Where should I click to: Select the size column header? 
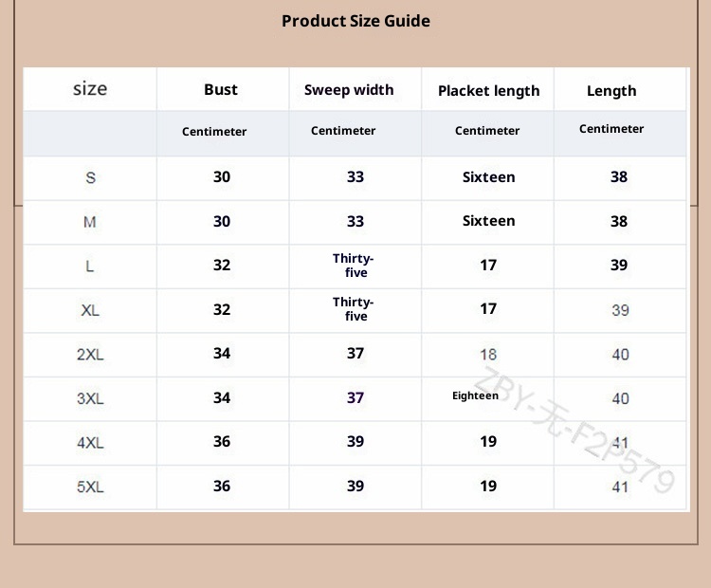(x=90, y=89)
